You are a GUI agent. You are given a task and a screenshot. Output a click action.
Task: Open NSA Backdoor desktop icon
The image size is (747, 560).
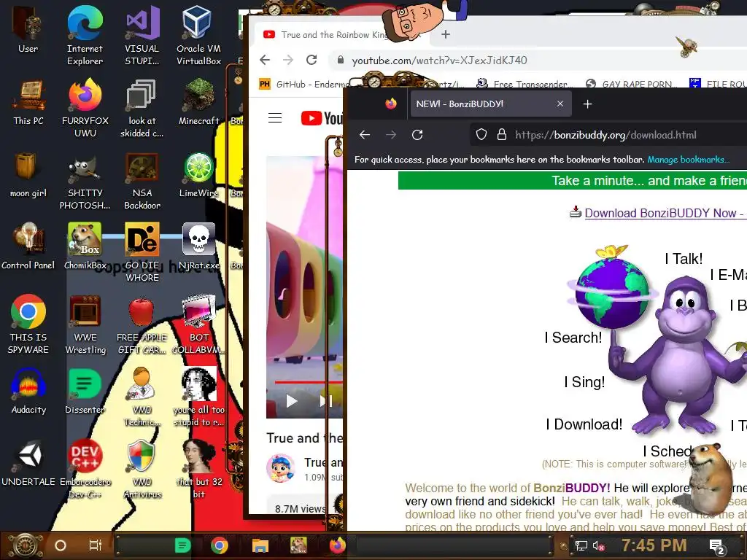point(142,181)
